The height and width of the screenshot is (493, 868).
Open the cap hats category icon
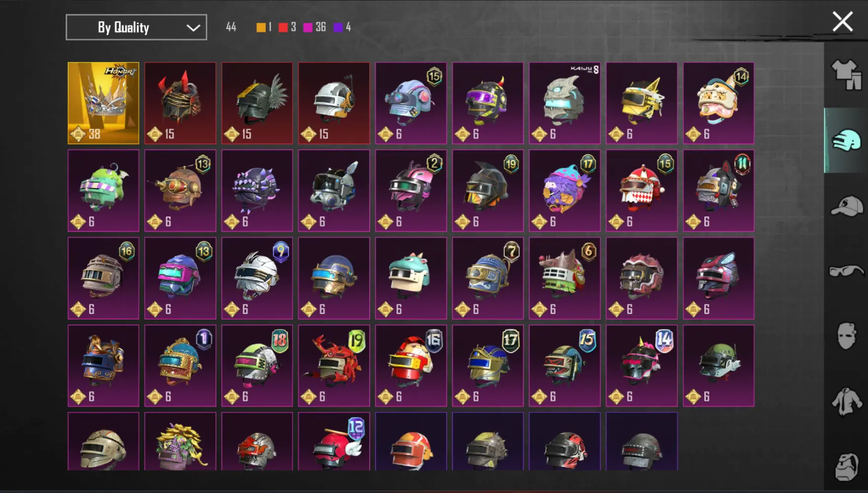pos(846,206)
